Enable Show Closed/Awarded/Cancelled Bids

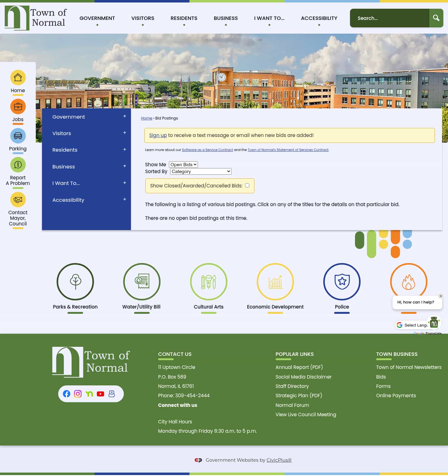247,185
